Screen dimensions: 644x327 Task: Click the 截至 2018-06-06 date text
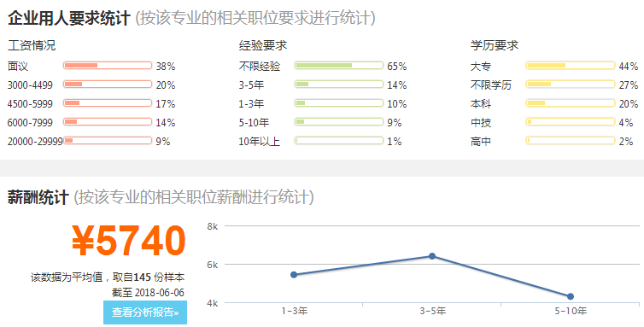148,293
